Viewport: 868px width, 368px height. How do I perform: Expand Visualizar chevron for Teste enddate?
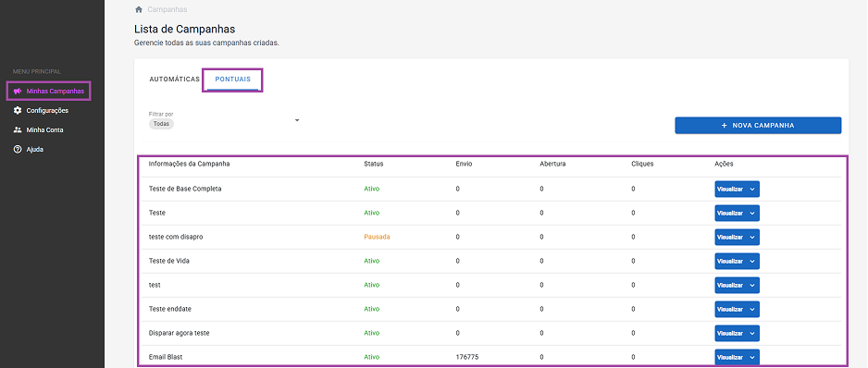coord(752,310)
